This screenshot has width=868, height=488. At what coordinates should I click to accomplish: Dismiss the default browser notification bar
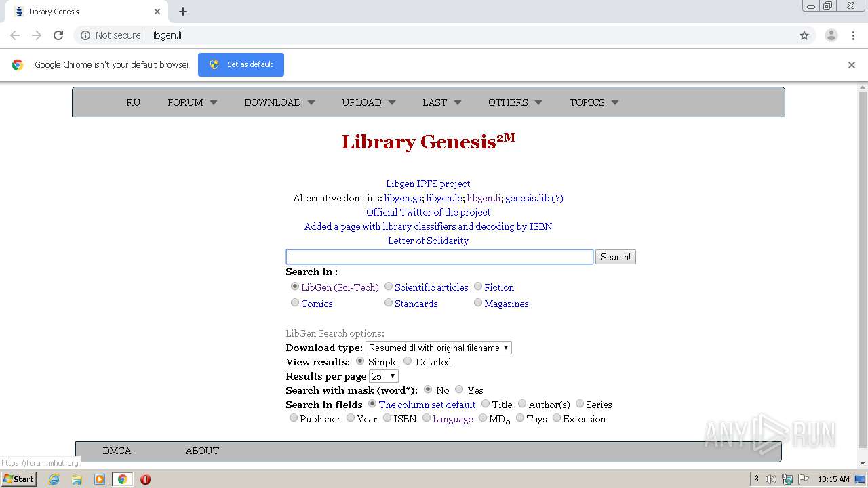(x=852, y=65)
